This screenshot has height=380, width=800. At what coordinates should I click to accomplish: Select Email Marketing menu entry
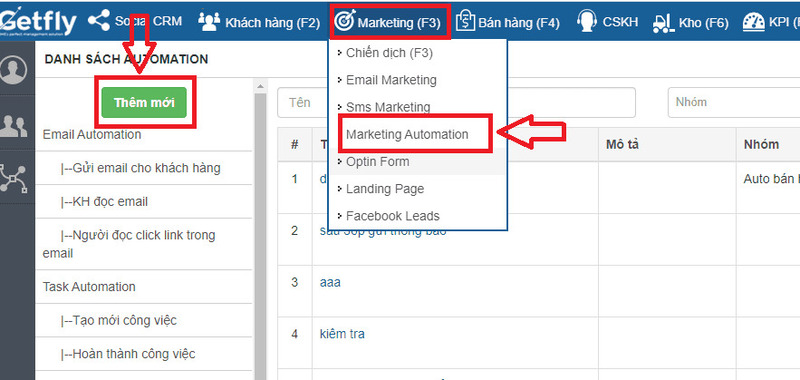pyautogui.click(x=391, y=80)
